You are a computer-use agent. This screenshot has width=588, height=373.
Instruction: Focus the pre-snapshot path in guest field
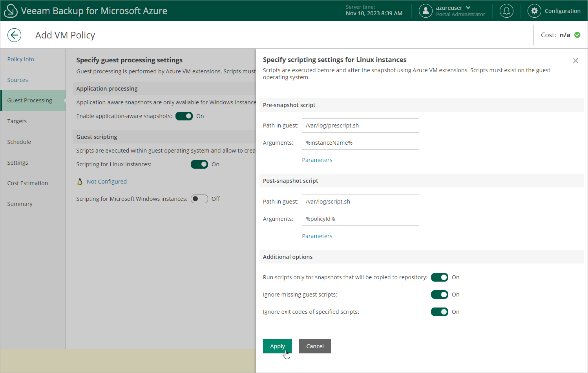(360, 126)
